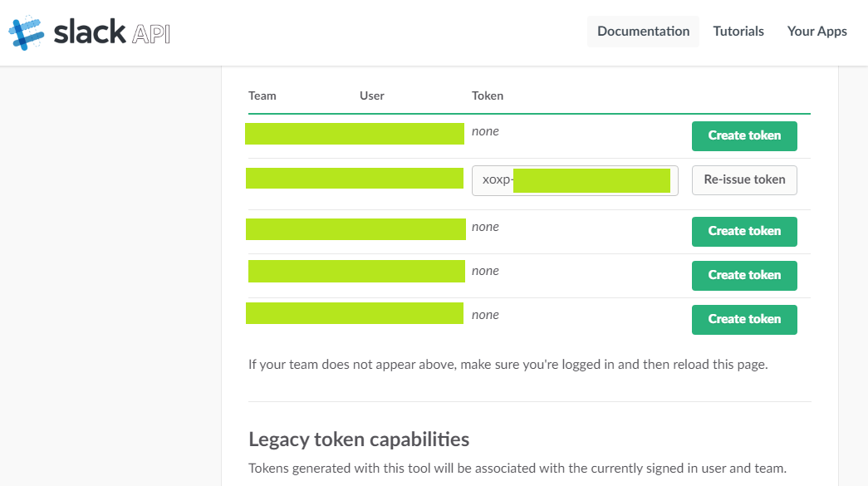Viewport: 868px width, 486px height.
Task: Open the Documentation nav item
Action: pyautogui.click(x=643, y=32)
